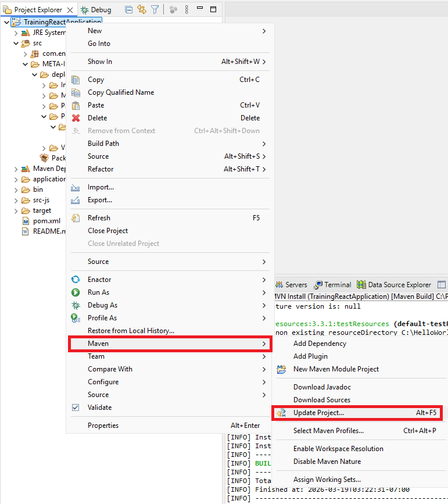This screenshot has width=448, height=504.
Task: Expand the target folder
Action: point(16,210)
